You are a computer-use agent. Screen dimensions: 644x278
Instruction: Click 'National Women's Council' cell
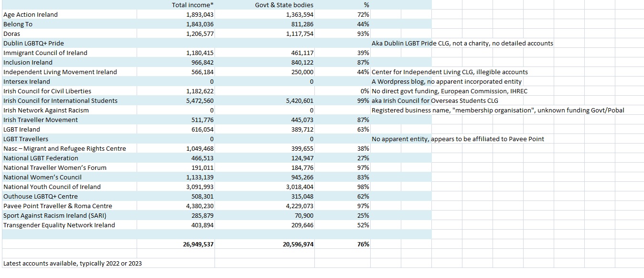click(69, 177)
